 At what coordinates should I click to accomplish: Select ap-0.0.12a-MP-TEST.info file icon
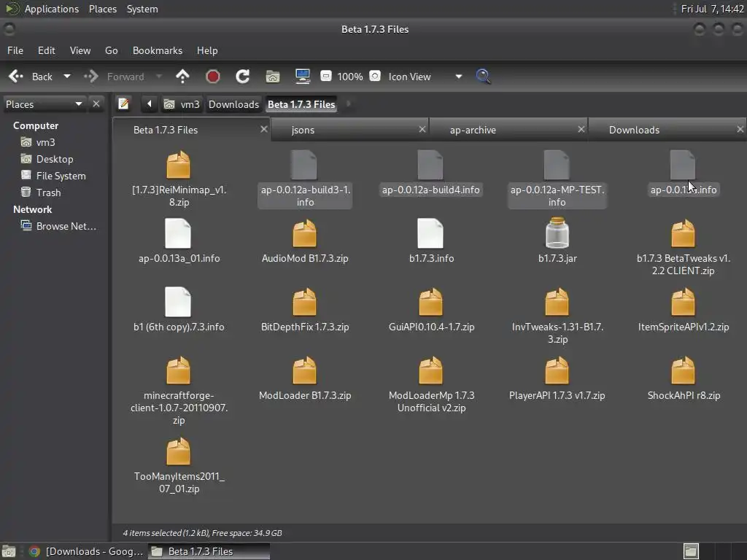pyautogui.click(x=557, y=166)
